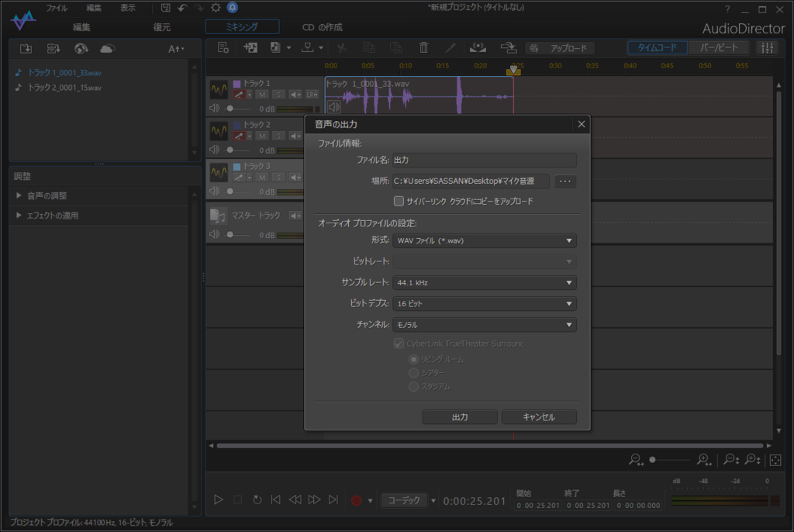This screenshot has height=532, width=794.
Task: Open the record options dropdown arrow
Action: pos(370,500)
